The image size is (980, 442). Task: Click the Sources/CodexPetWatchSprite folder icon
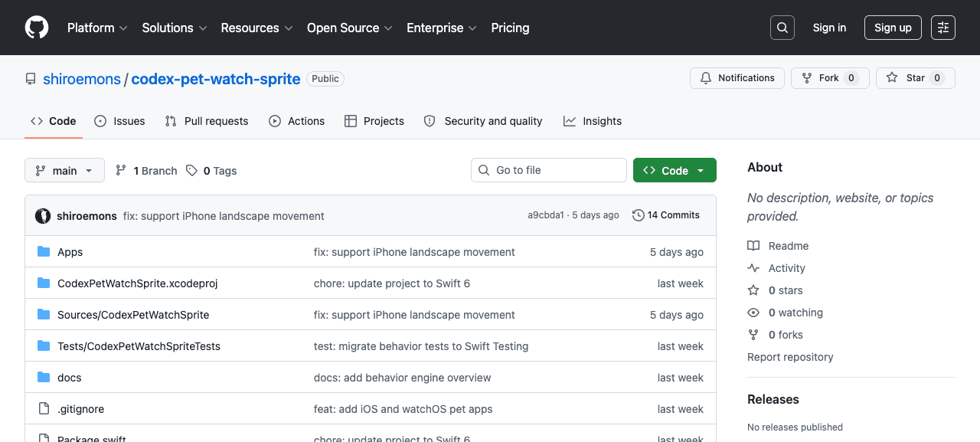click(44, 315)
